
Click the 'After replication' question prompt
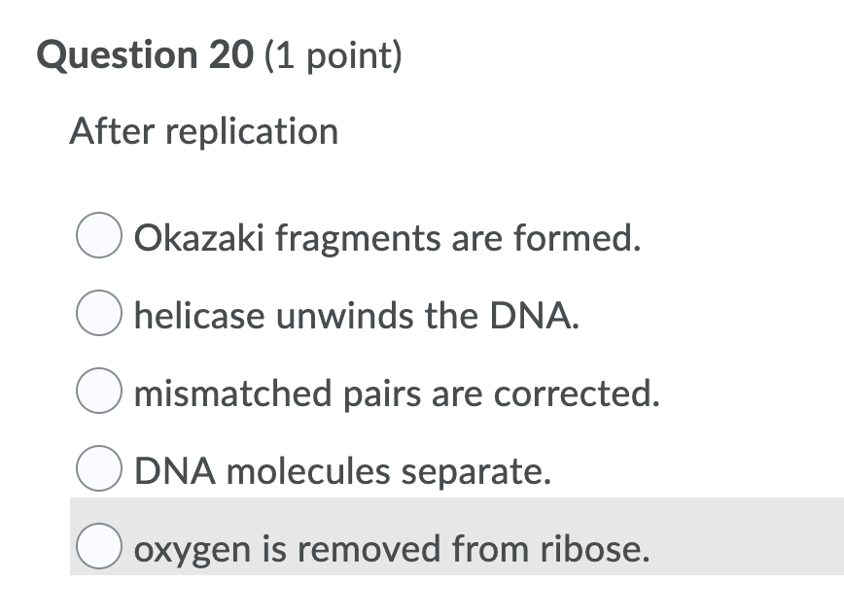(204, 131)
